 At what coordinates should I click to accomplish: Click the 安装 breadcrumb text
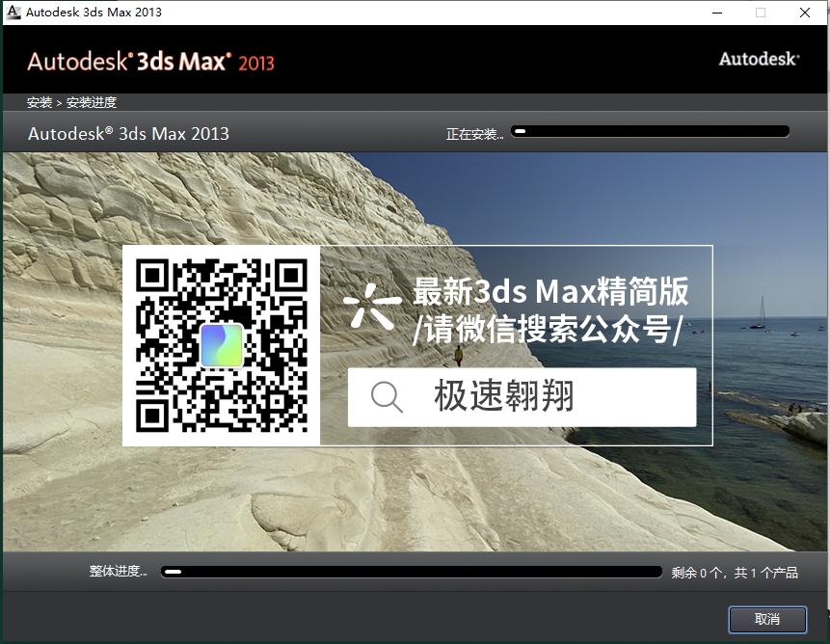coord(40,102)
